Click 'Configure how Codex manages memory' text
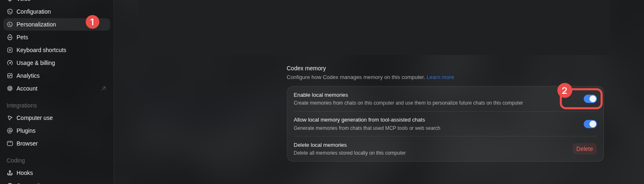The image size is (644, 184). tap(356, 77)
